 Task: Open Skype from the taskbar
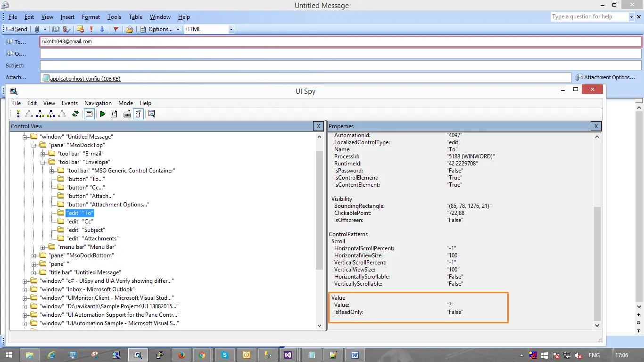(x=225, y=355)
